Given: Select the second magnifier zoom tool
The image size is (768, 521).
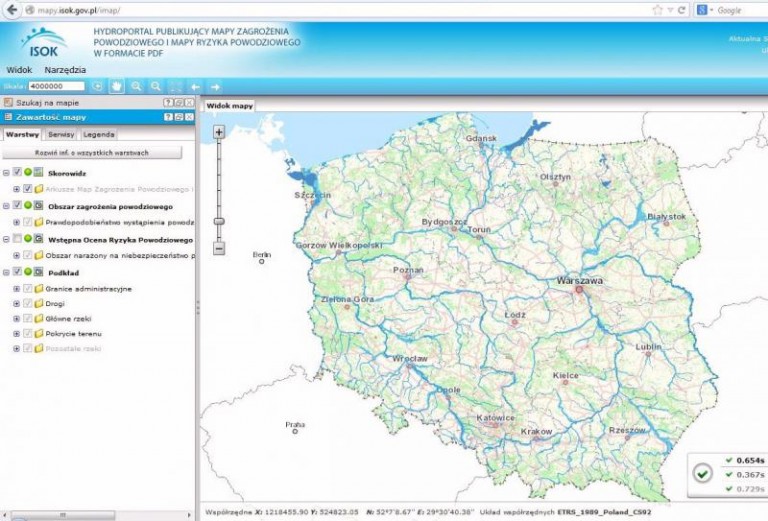Looking at the screenshot, I should click(156, 87).
